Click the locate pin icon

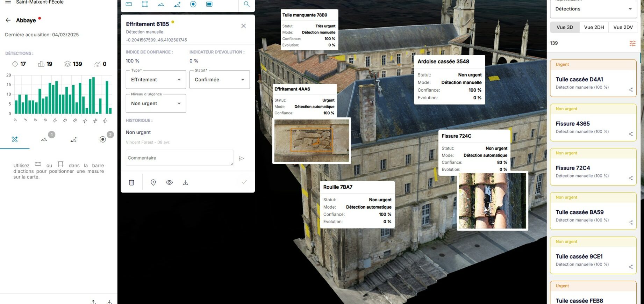click(153, 182)
